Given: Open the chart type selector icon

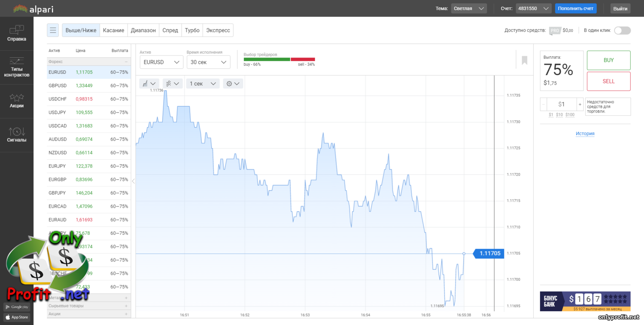Looking at the screenshot, I should [x=149, y=84].
